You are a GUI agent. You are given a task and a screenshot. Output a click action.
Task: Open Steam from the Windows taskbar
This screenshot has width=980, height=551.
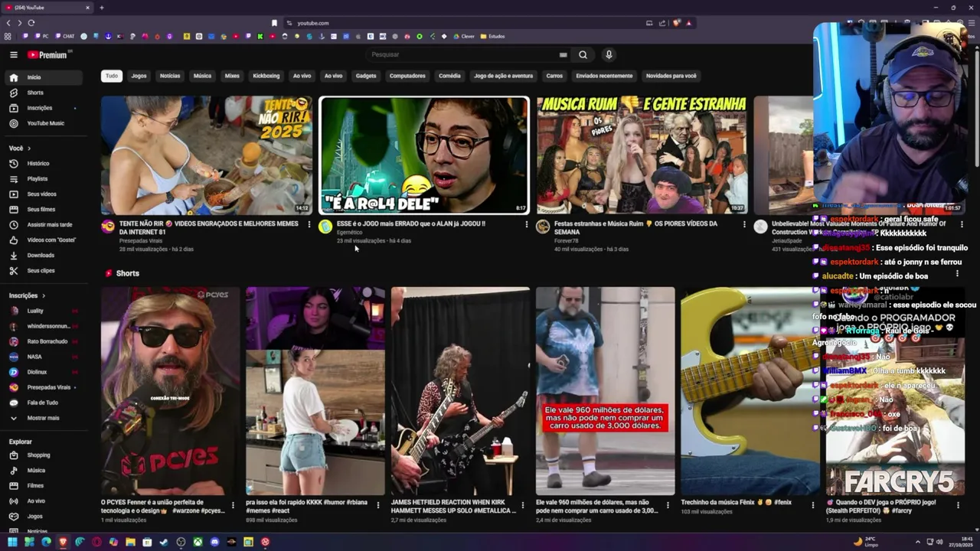164,542
